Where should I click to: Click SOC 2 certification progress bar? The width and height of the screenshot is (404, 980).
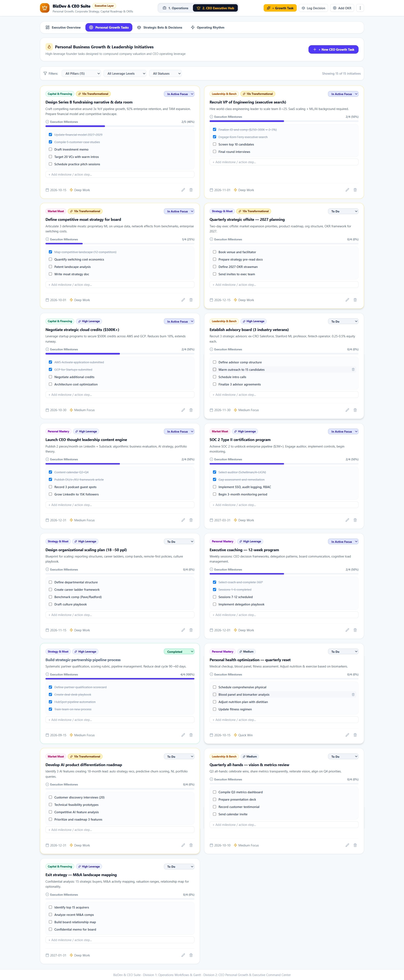pos(284,464)
